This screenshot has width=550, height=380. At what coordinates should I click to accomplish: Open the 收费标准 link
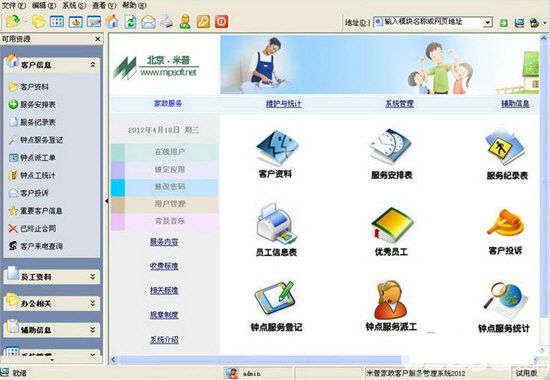(164, 266)
